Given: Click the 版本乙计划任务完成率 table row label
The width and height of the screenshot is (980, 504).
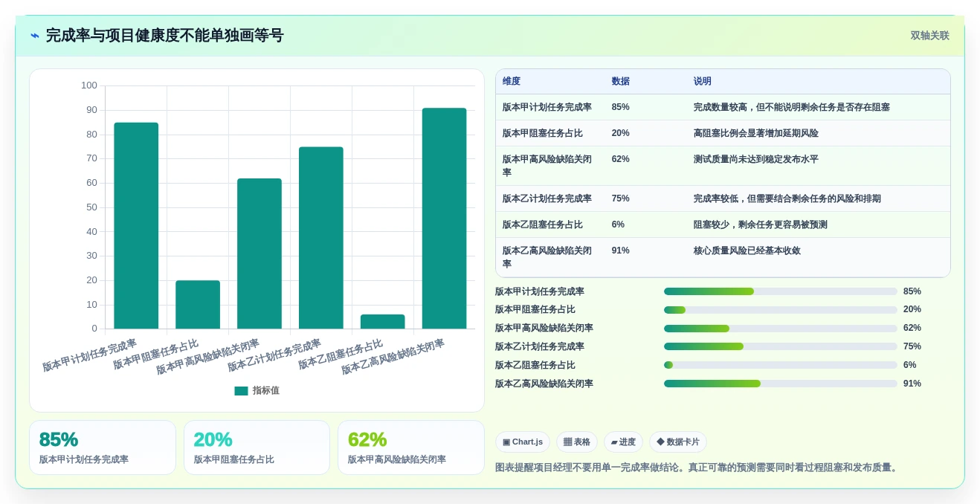Looking at the screenshot, I should (547, 198).
